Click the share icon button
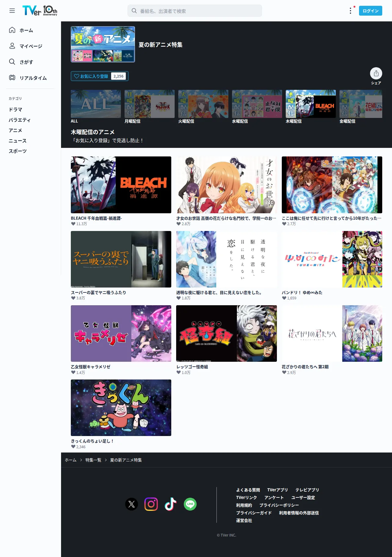 (376, 73)
